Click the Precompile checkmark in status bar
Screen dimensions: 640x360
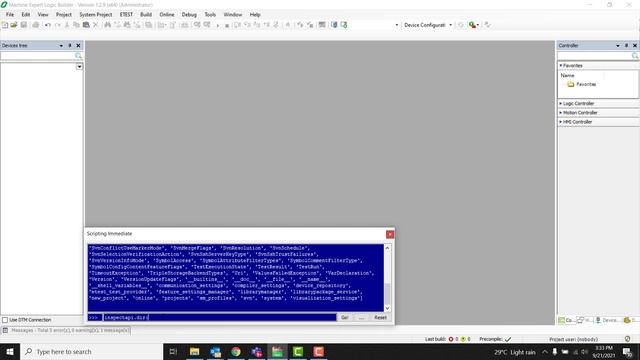pos(508,339)
